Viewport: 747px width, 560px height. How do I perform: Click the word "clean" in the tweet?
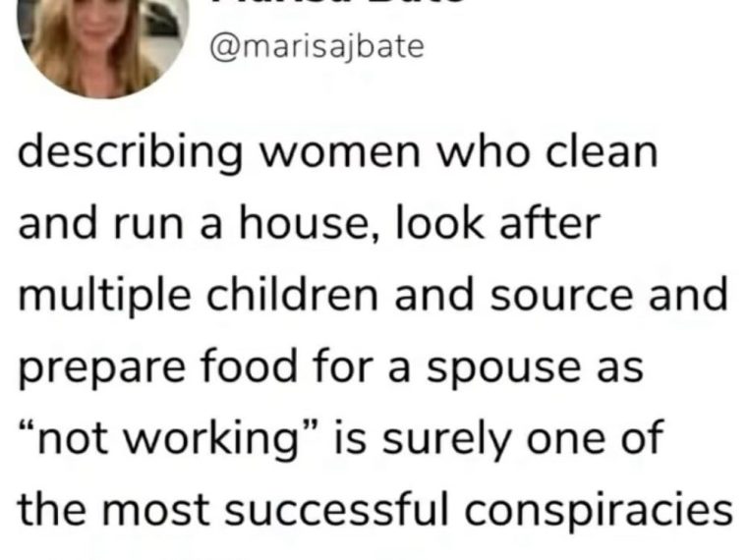click(602, 152)
